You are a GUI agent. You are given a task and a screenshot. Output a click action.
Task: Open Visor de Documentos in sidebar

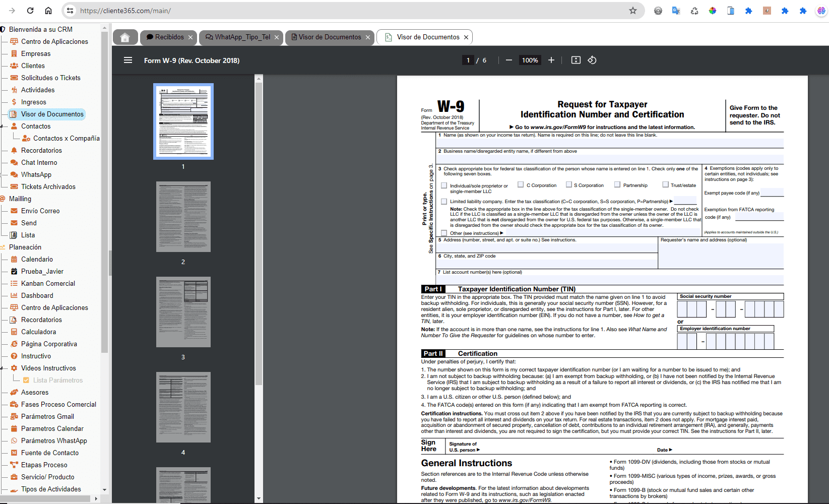point(52,114)
